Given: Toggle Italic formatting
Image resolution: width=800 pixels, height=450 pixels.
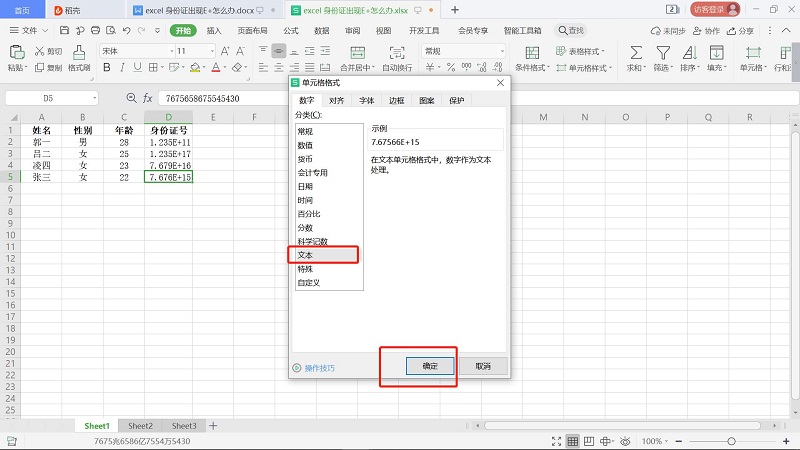Looking at the screenshot, I should [x=122, y=68].
